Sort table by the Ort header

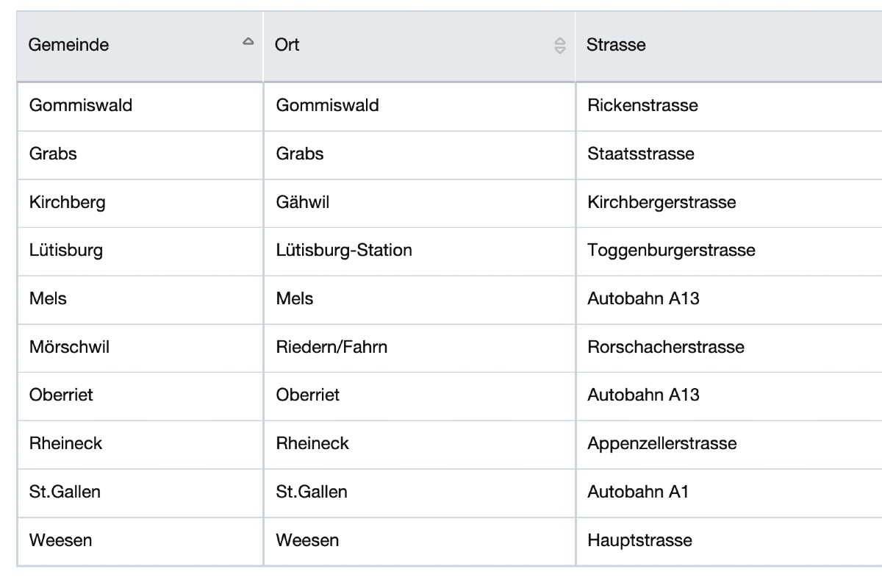(287, 45)
